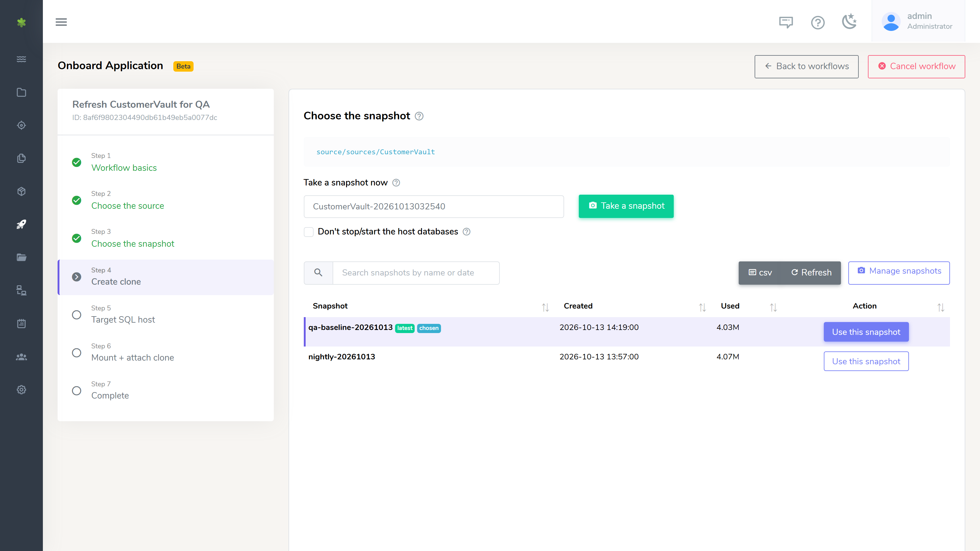Select Step 7 Complete radio circle
This screenshot has width=980, height=551.
[x=77, y=391]
